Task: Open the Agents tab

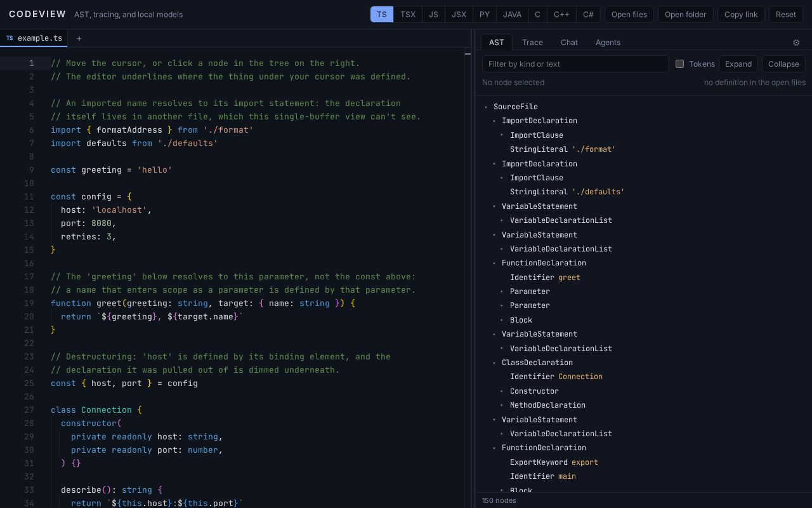Action: (x=608, y=43)
